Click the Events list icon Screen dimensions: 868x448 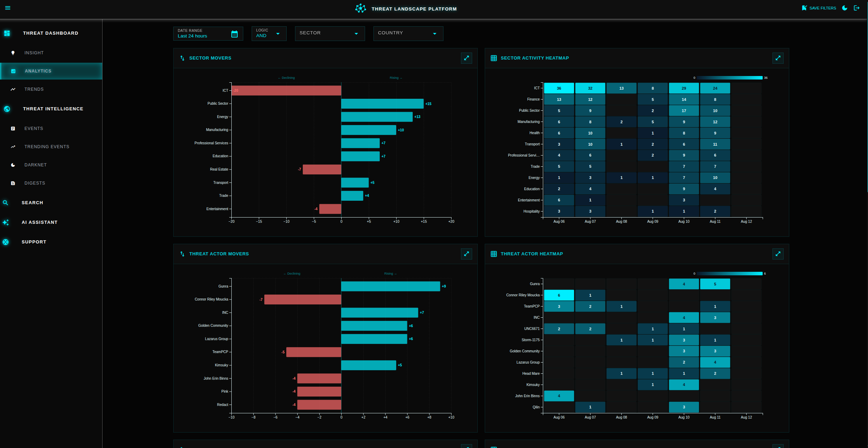(13, 129)
